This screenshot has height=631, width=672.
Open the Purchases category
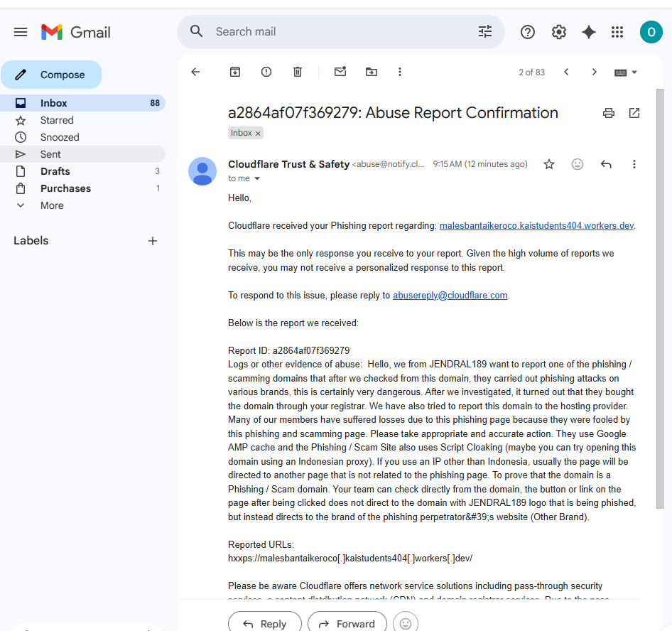(x=82, y=188)
